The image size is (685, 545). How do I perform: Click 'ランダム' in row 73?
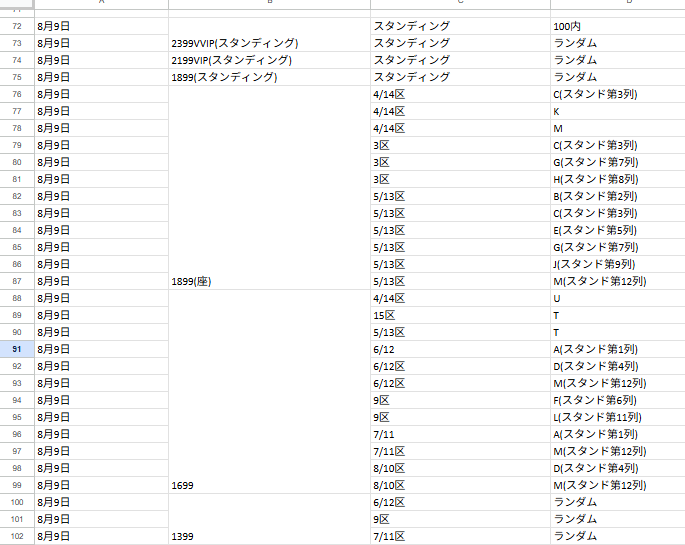tap(618, 43)
